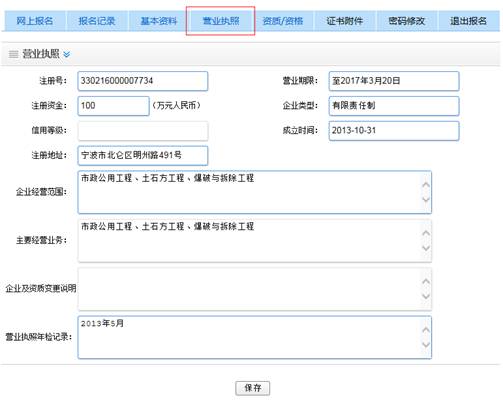Click the 注册资金 input box
503x402 pixels.
pyautogui.click(x=113, y=106)
